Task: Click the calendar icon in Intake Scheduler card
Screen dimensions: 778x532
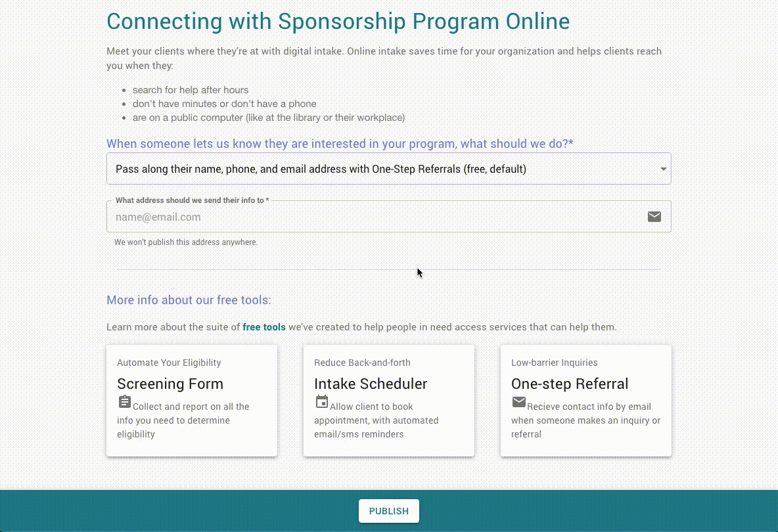Action: 321,401
